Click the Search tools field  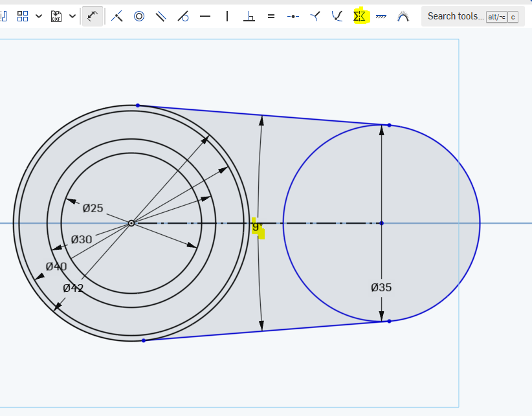455,16
